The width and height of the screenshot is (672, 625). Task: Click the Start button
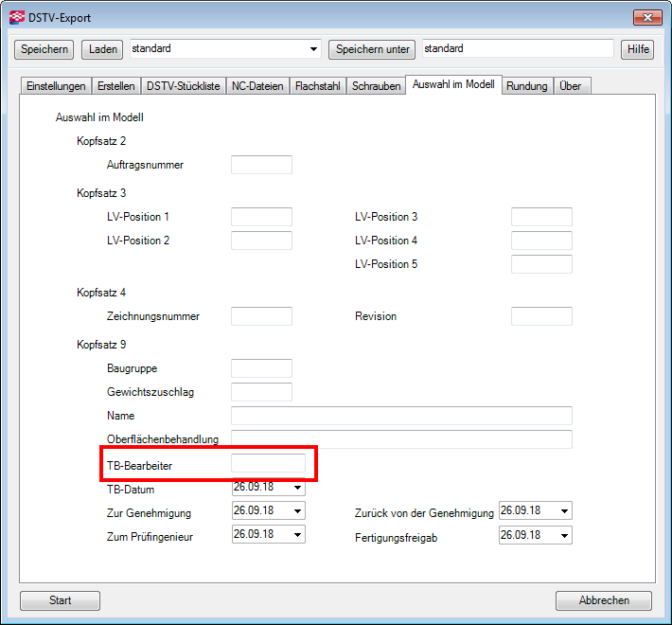[60, 600]
